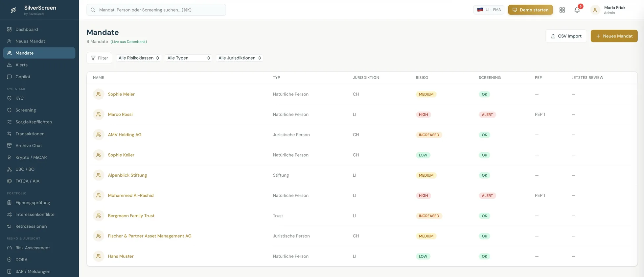Screen dimensions: 644x277
Task: Click the LETZTES REVIEW column header
Action: (x=587, y=78)
